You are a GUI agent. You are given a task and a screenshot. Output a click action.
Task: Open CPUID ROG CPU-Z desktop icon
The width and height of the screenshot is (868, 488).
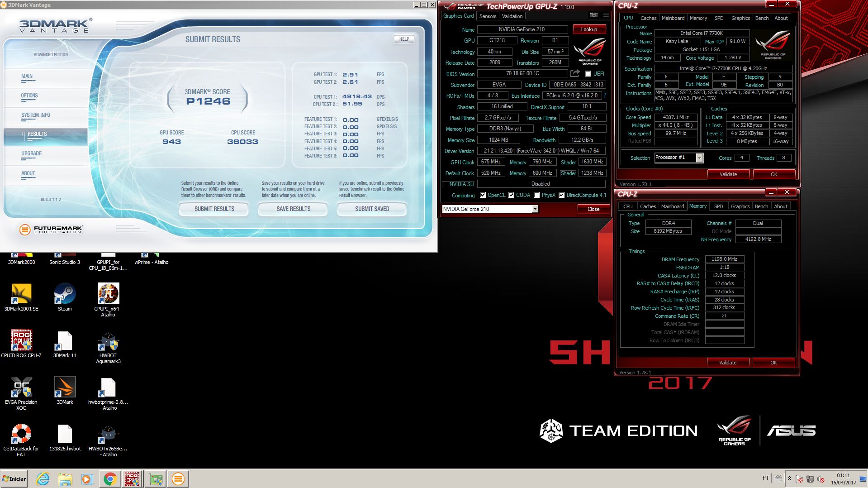tap(21, 344)
